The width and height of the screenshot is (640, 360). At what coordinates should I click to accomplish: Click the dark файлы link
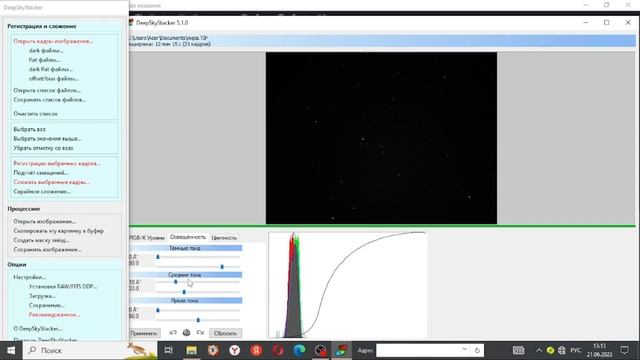click(46, 51)
